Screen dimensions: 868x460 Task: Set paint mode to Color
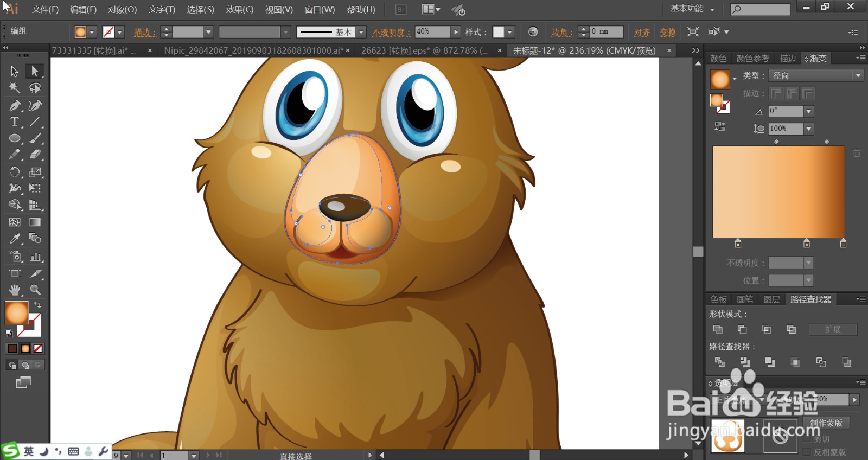(12, 348)
